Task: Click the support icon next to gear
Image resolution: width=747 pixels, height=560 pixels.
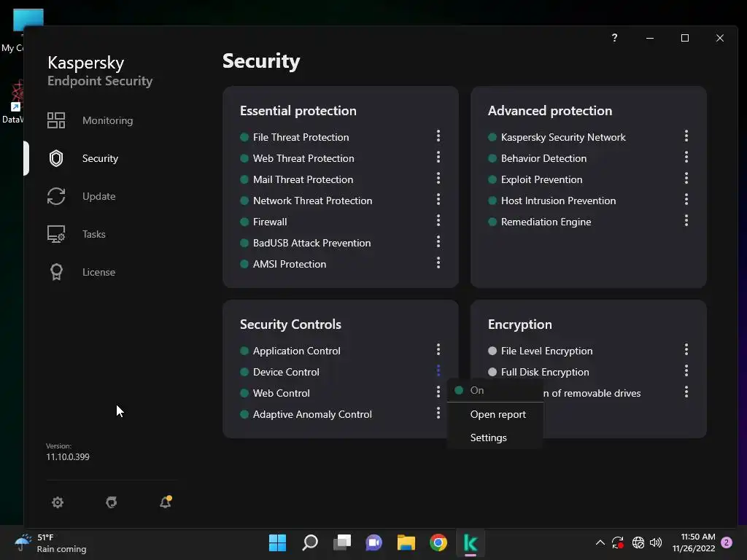Action: [x=112, y=502]
